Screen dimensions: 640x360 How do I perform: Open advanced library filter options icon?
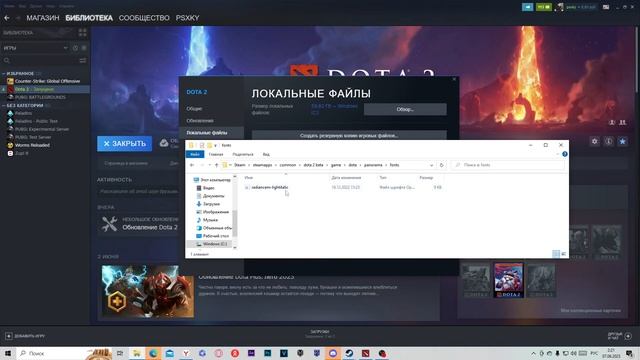(x=83, y=60)
